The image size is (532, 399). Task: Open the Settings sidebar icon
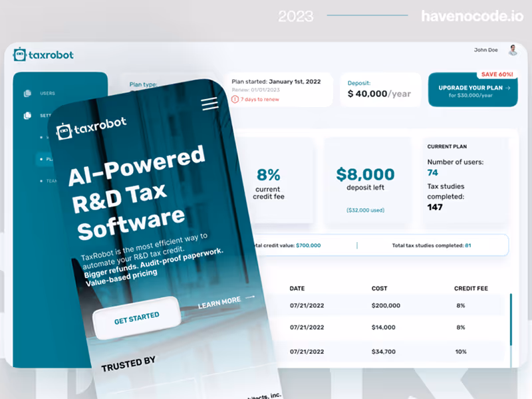point(27,116)
